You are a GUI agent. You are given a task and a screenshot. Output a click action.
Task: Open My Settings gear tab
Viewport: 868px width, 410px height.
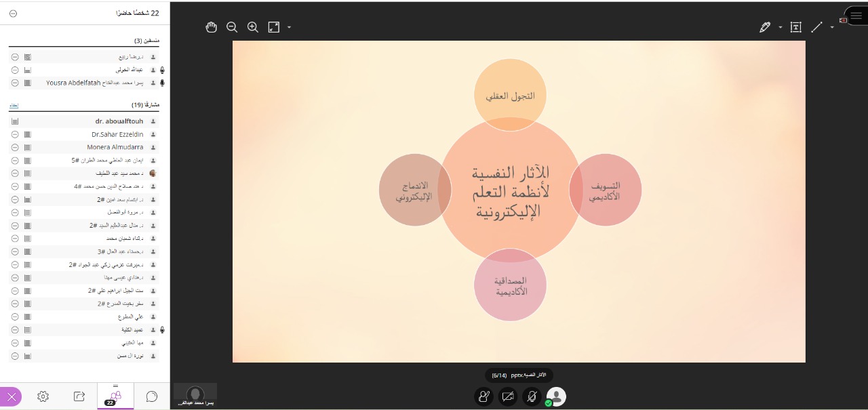[43, 396]
